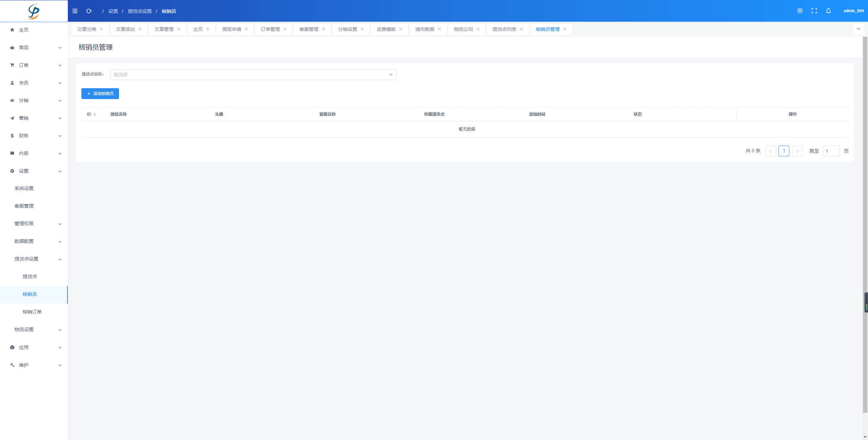Close the 物流公司 tab
Viewport: 868px width, 440px height.
click(478, 29)
